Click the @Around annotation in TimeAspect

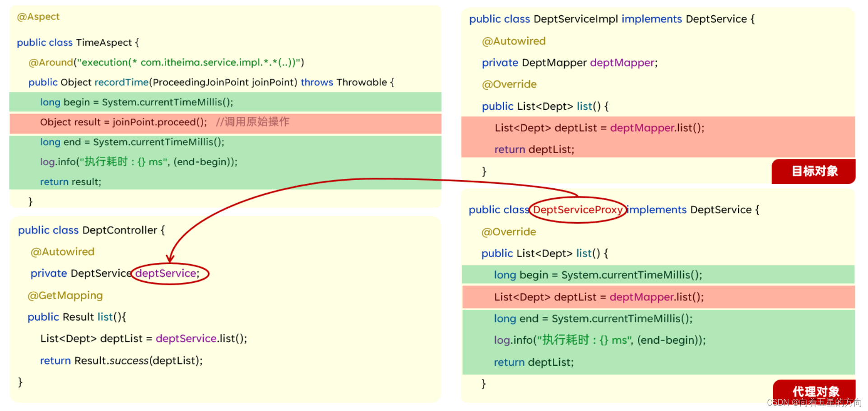(x=50, y=62)
